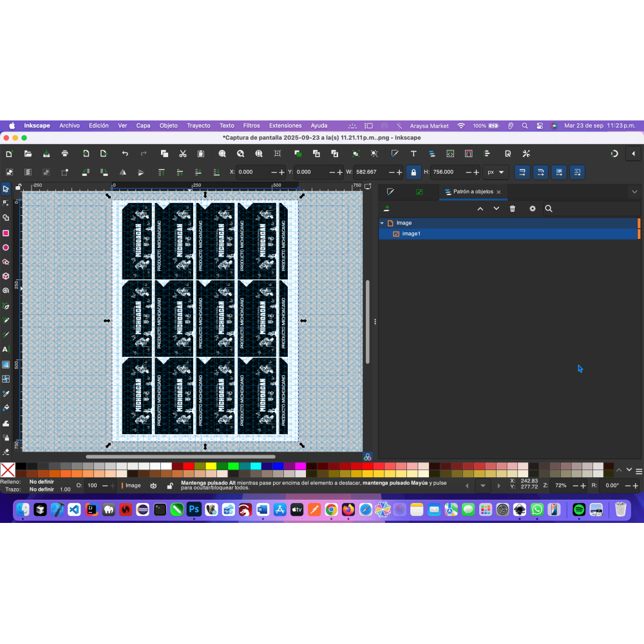Delete selected layer with trash icon

point(513,209)
